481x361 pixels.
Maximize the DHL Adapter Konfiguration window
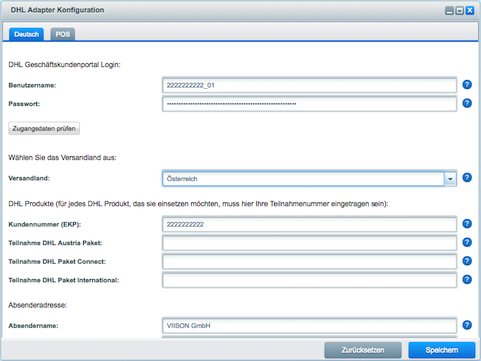click(459, 11)
